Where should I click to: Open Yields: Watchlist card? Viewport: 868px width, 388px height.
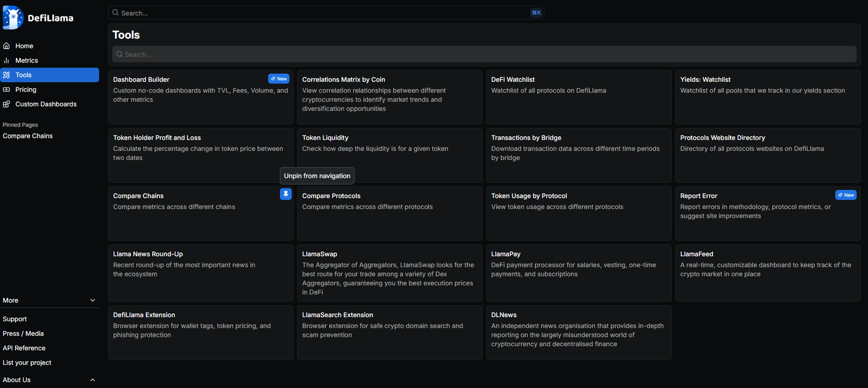(768, 97)
